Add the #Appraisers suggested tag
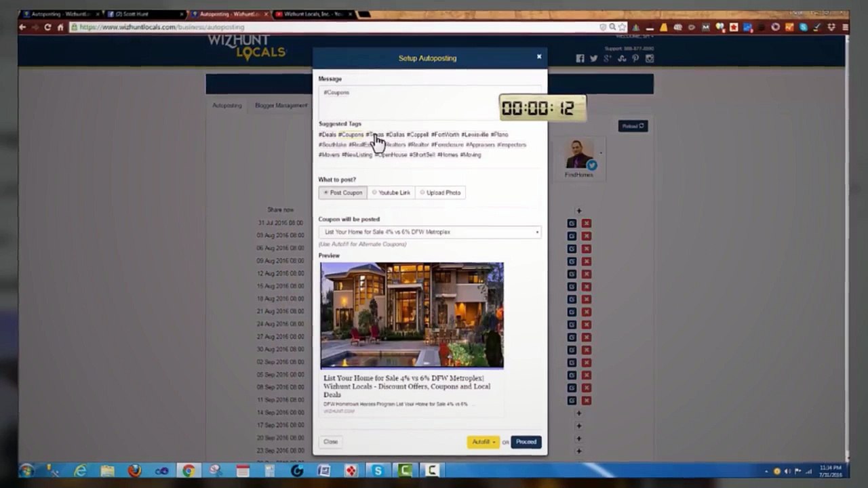 point(480,144)
